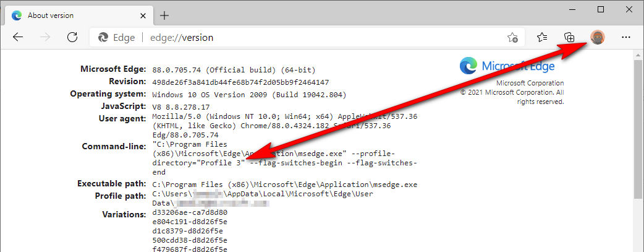Viewport: 644px width, 252px height.
Task: Open the user profile avatar
Action: click(x=597, y=38)
